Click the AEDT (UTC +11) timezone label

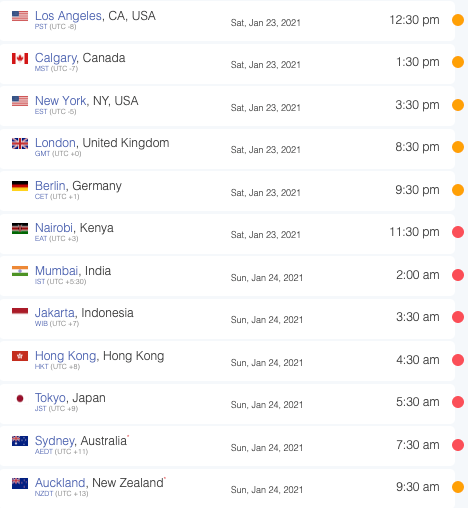[61, 452]
